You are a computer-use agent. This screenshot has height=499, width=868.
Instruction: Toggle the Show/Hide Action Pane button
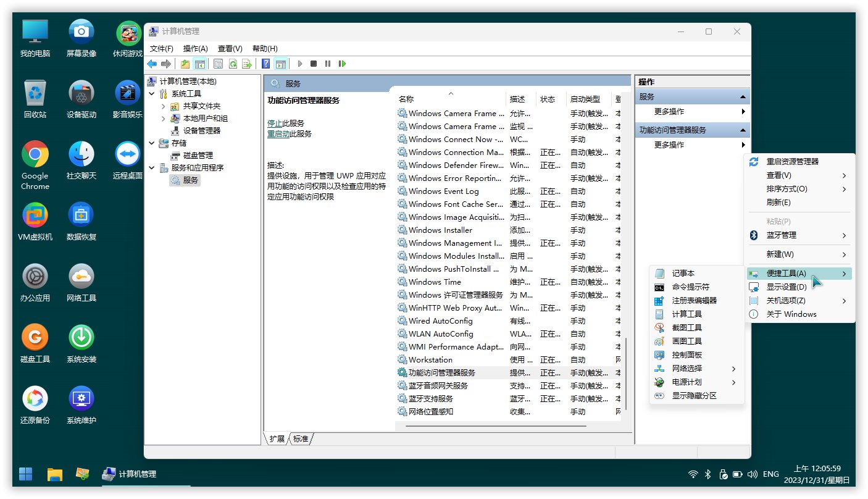pos(281,64)
